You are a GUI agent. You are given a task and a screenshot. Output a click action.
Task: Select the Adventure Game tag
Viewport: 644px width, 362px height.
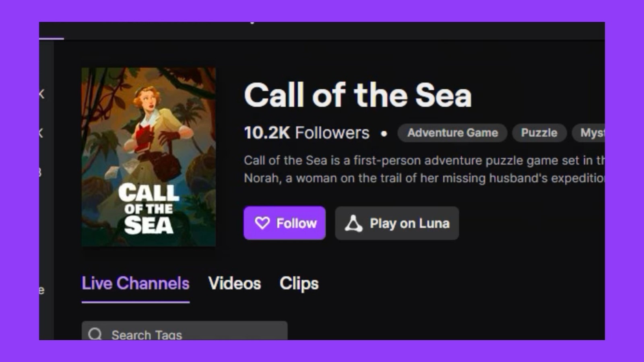click(x=452, y=133)
